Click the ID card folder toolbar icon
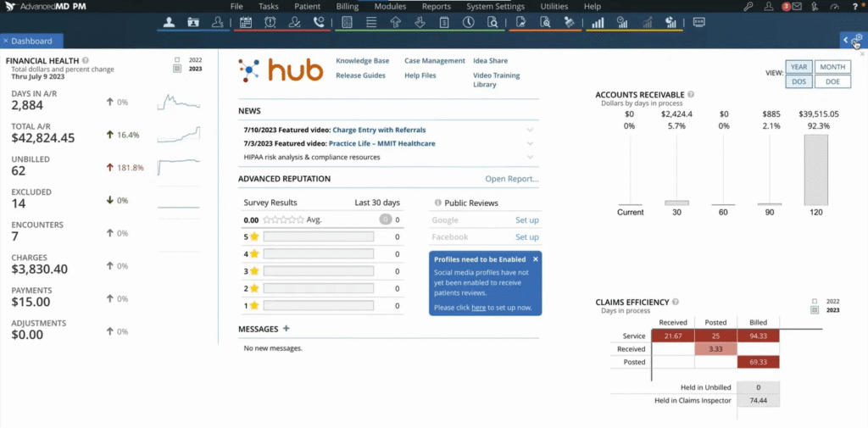This screenshot has height=428, width=868. click(x=193, y=22)
